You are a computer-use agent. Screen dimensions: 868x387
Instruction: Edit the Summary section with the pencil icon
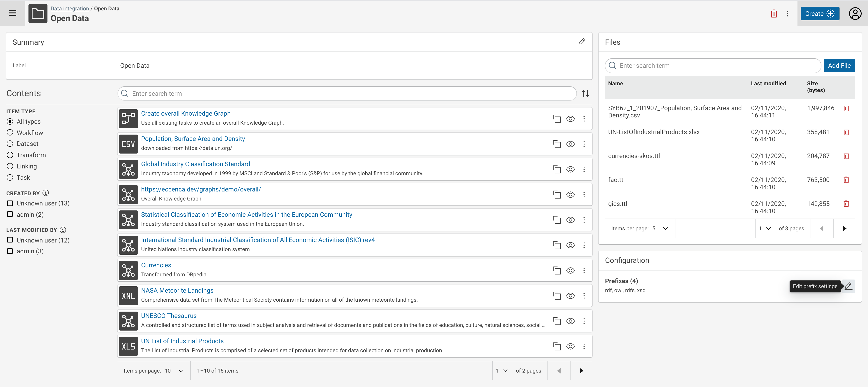582,42
